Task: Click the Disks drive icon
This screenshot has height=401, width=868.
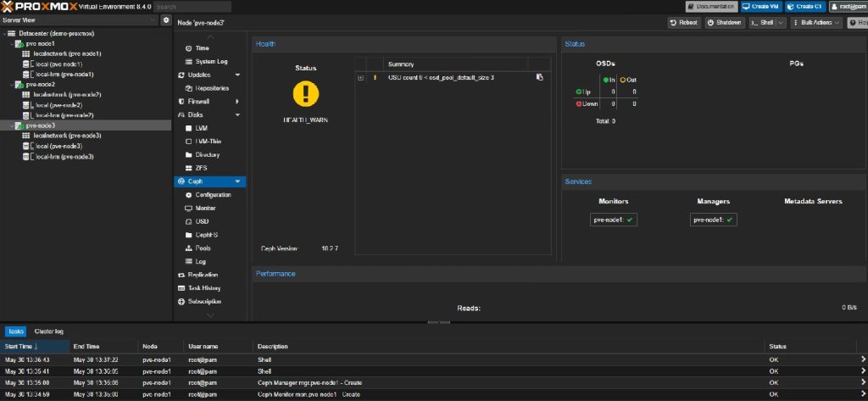Action: [x=181, y=114]
